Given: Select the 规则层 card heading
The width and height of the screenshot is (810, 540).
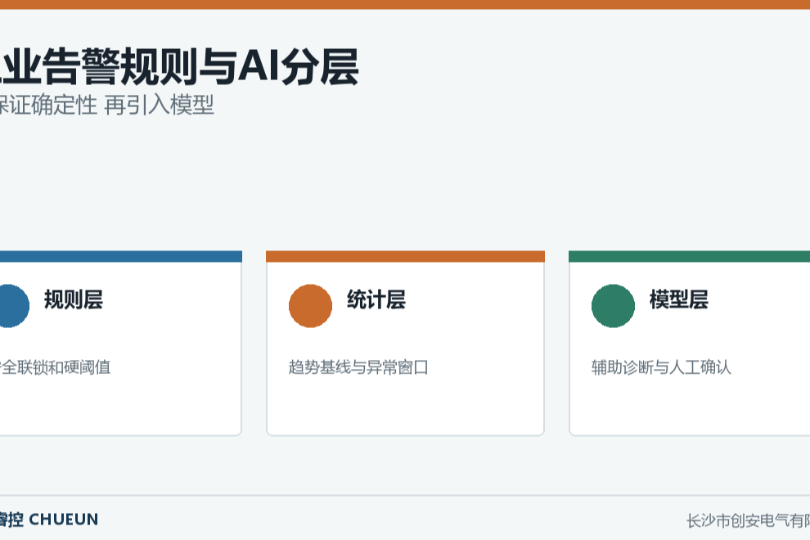Looking at the screenshot, I should click(x=73, y=300).
